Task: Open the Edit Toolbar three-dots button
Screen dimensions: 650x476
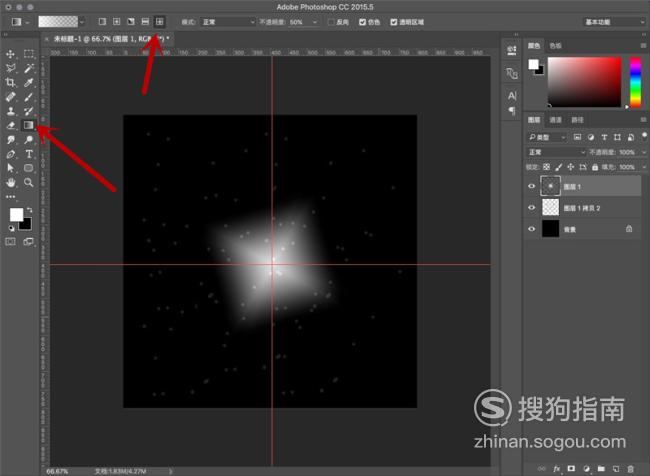Action: pyautogui.click(x=11, y=197)
